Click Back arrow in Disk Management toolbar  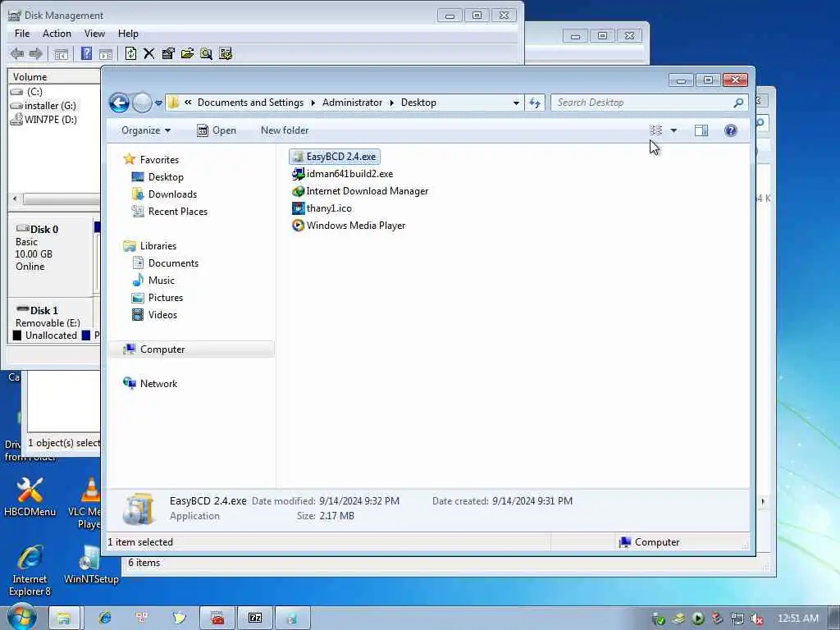pyautogui.click(x=17, y=53)
